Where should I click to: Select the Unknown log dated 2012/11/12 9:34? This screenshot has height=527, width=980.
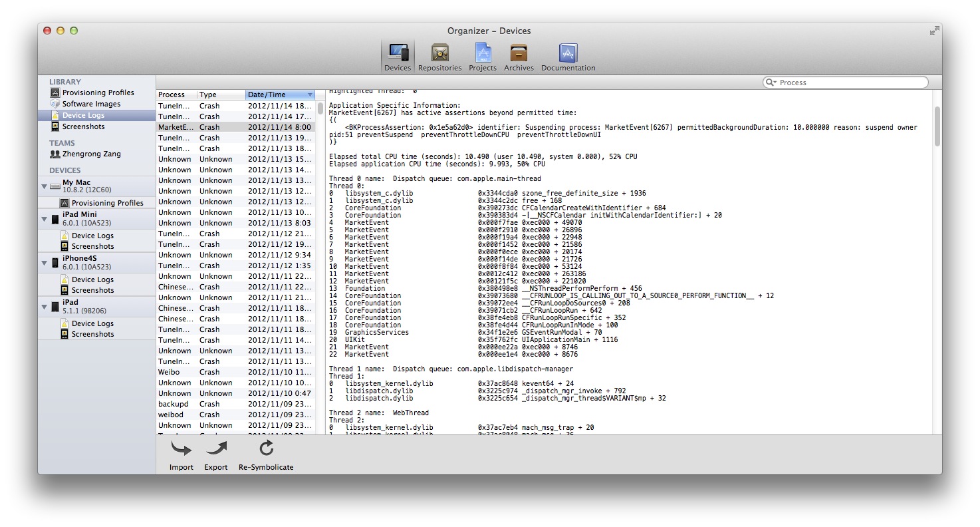click(236, 255)
